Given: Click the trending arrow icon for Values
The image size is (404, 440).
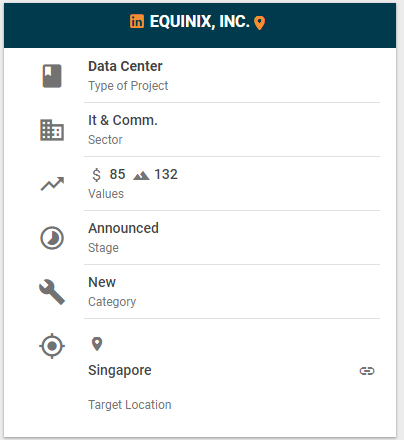Looking at the screenshot, I should 52,184.
